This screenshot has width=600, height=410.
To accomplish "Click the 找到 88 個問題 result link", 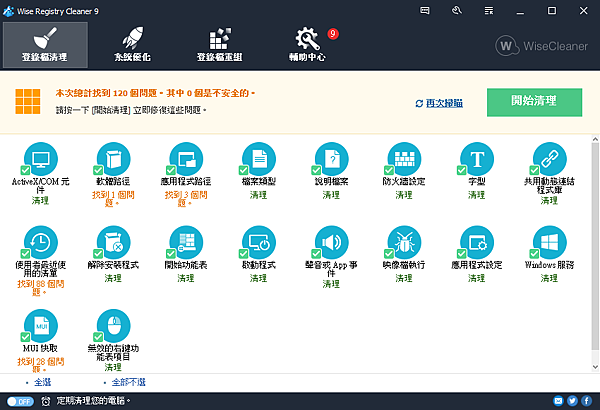I will [41, 288].
